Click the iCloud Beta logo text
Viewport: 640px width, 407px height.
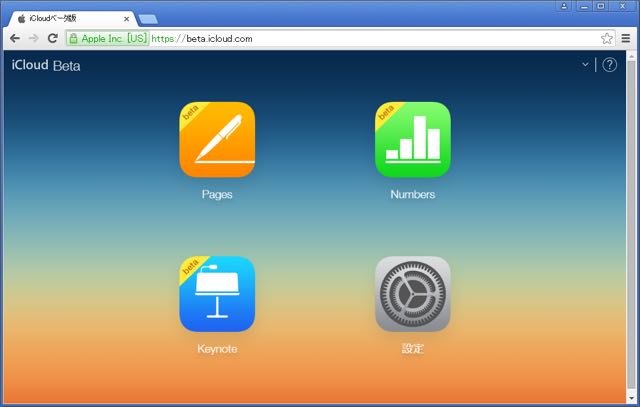(46, 65)
